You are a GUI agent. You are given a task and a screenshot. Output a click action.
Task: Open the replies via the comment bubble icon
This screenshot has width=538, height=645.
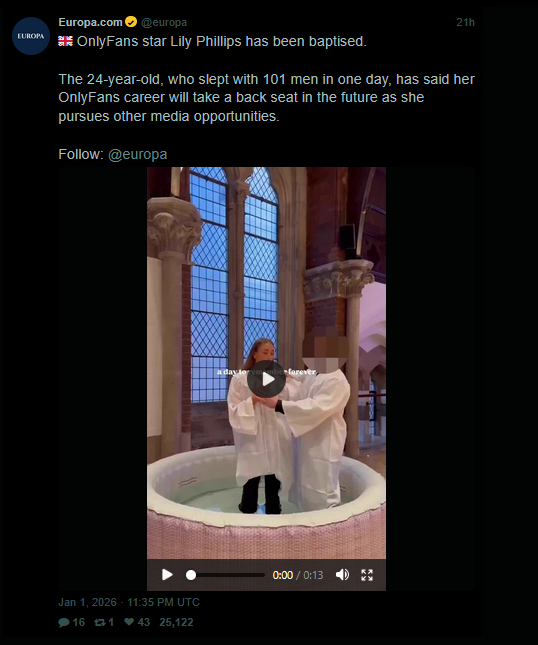(64, 622)
